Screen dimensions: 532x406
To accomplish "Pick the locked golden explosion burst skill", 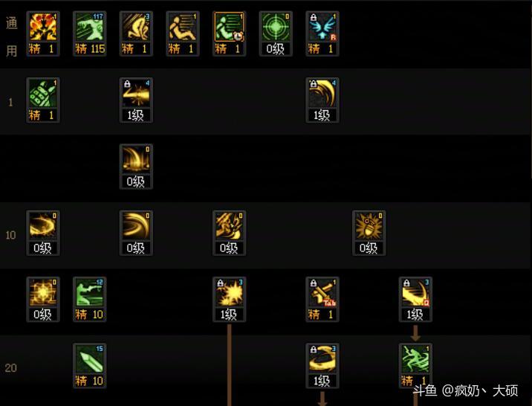I will (x=230, y=300).
